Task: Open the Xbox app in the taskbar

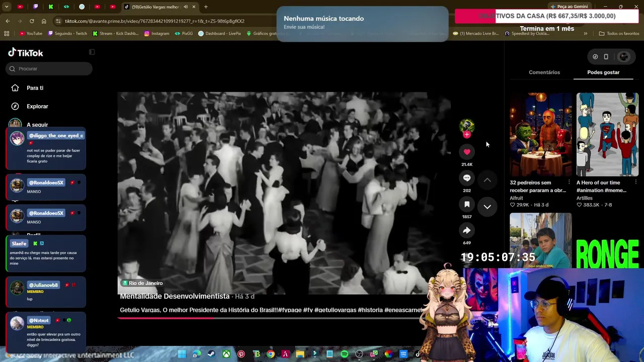Action: pos(226,354)
